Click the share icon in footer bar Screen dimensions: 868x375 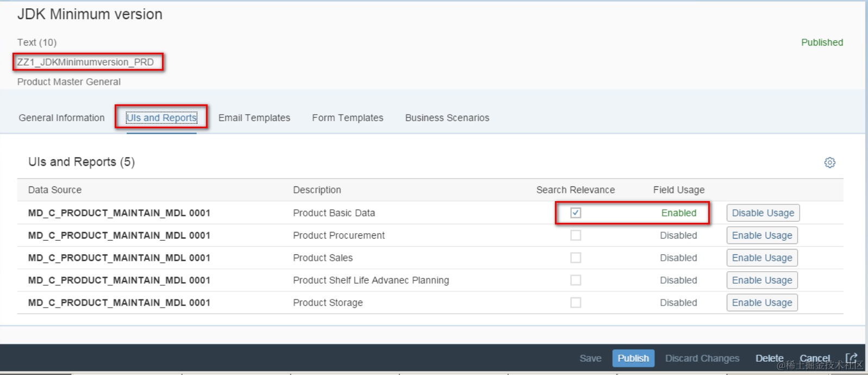851,358
